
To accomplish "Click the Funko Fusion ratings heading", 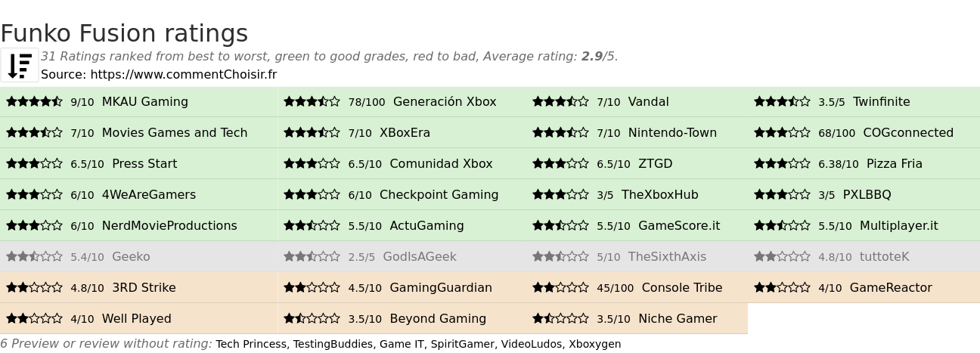I will (x=124, y=33).
